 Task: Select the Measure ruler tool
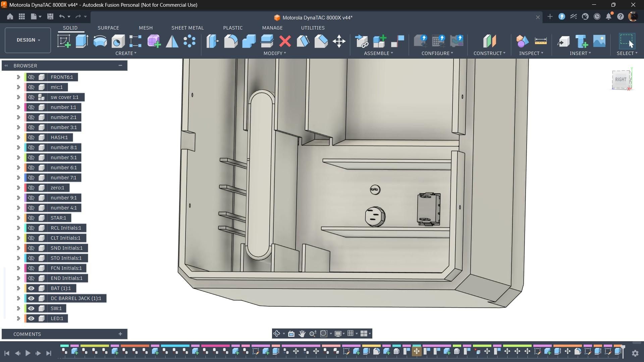click(541, 41)
